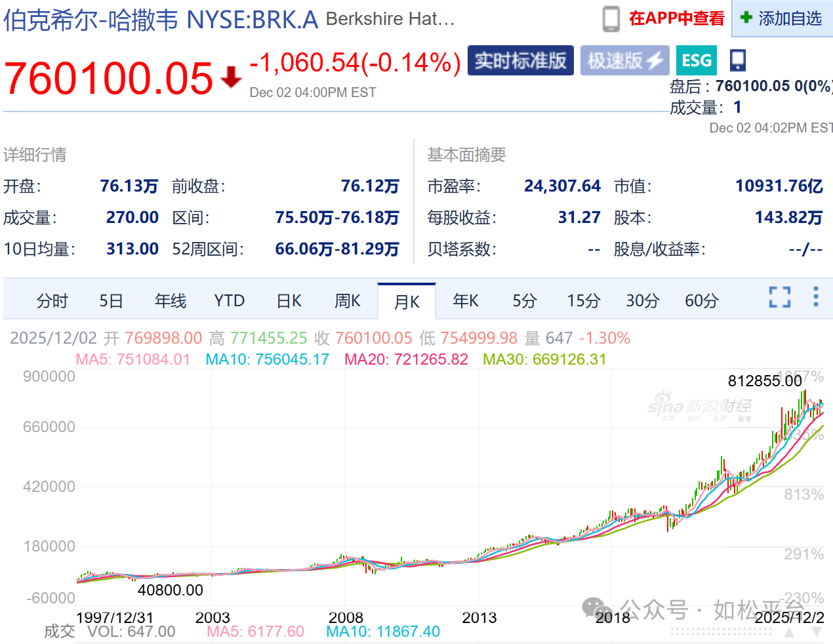This screenshot has width=833, height=644.
Task: Select the YTD chart tab
Action: [x=229, y=301]
